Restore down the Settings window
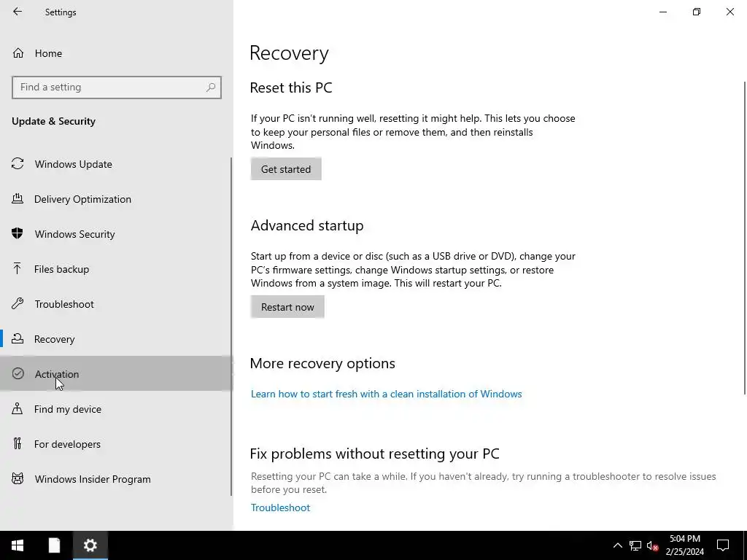 (697, 12)
